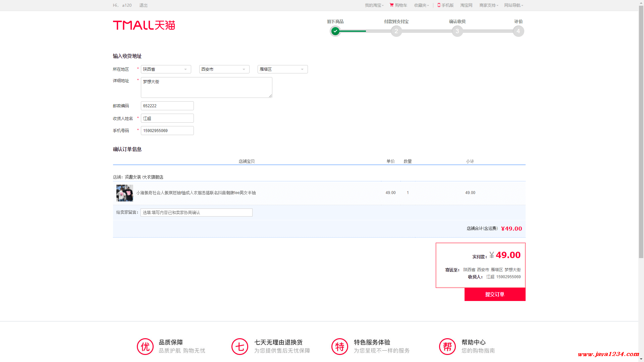Click the 退出 logout link

(x=144, y=5)
